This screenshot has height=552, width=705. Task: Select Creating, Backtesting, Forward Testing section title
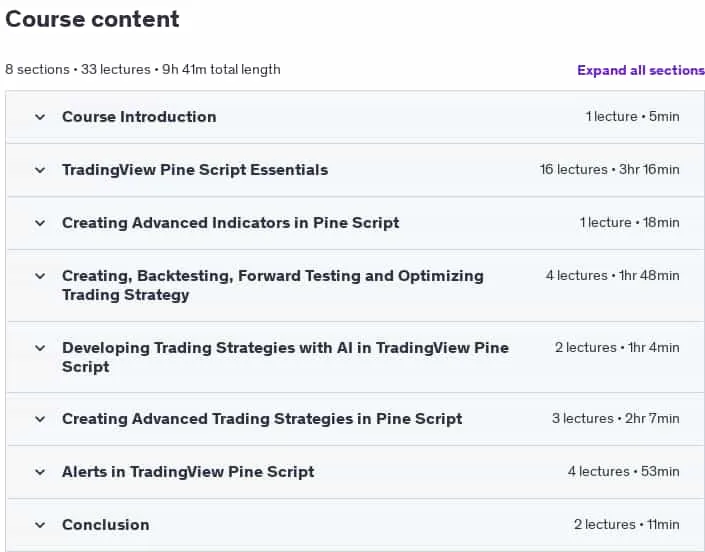tap(273, 285)
